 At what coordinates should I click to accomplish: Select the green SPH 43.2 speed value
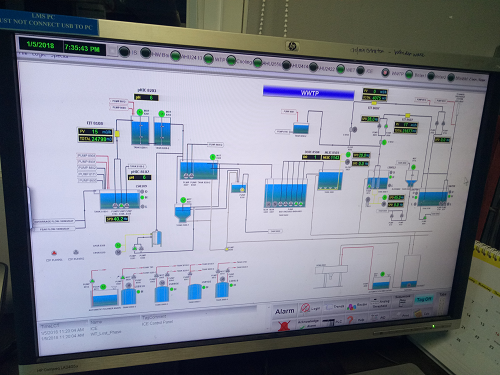tap(117, 219)
